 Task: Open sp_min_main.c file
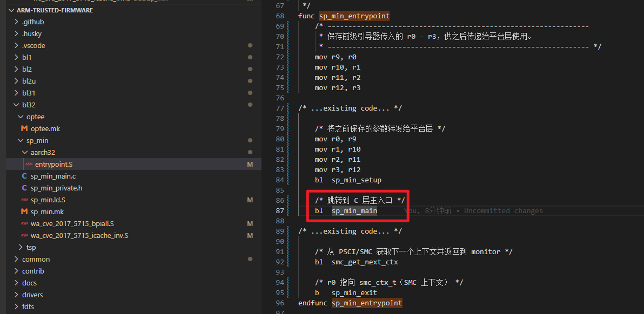53,176
